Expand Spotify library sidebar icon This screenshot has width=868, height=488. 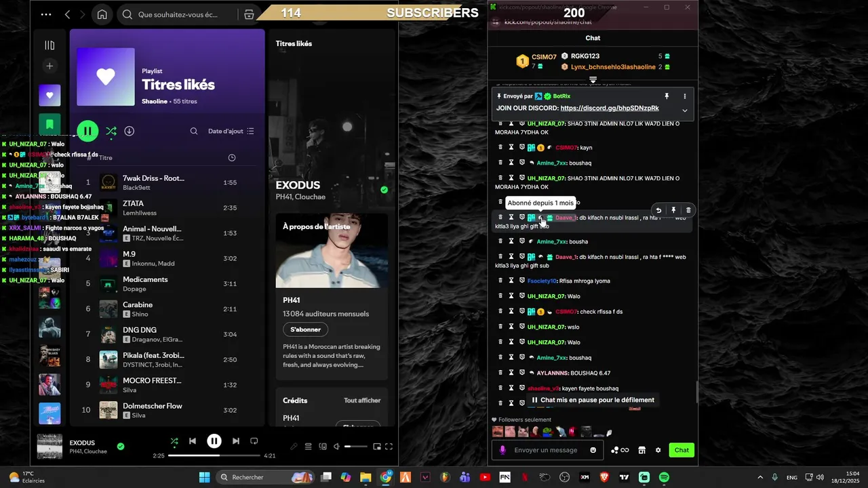(50, 45)
